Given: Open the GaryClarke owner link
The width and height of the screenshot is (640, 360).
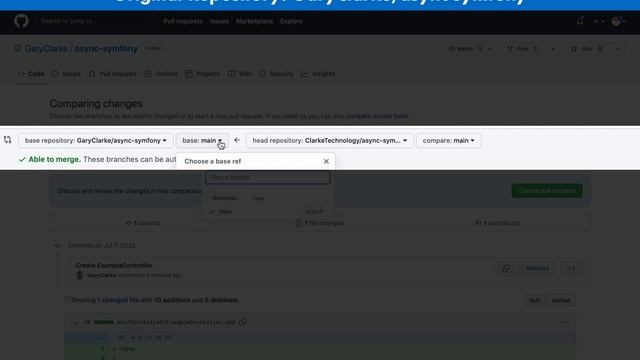Looking at the screenshot, I should [x=46, y=49].
